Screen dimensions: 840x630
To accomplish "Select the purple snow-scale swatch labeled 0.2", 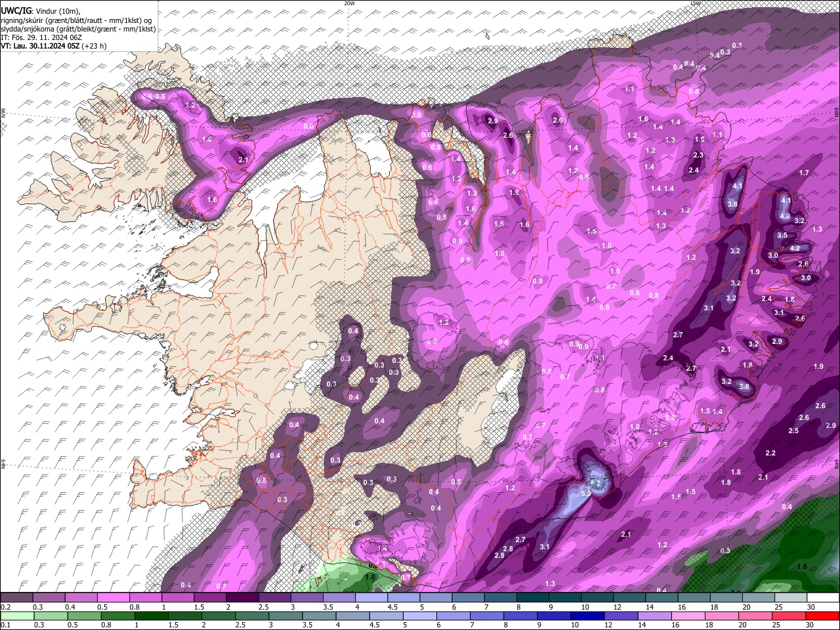I will (x=16, y=598).
